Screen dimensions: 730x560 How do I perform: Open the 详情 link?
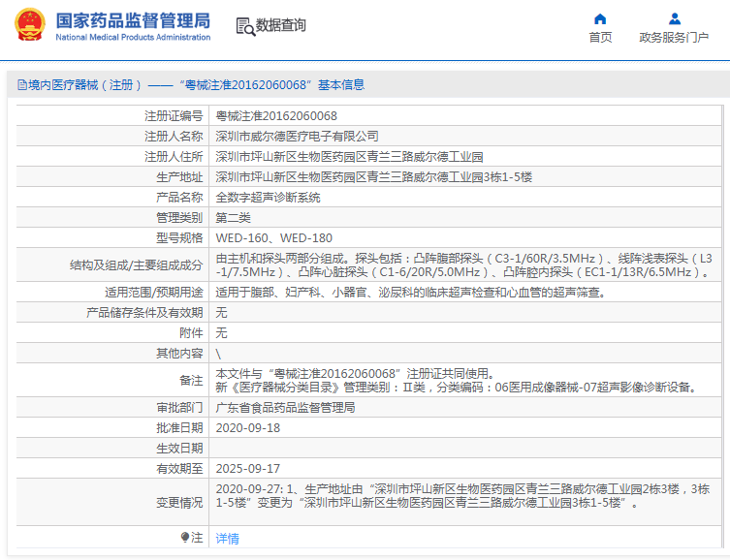pos(227,538)
